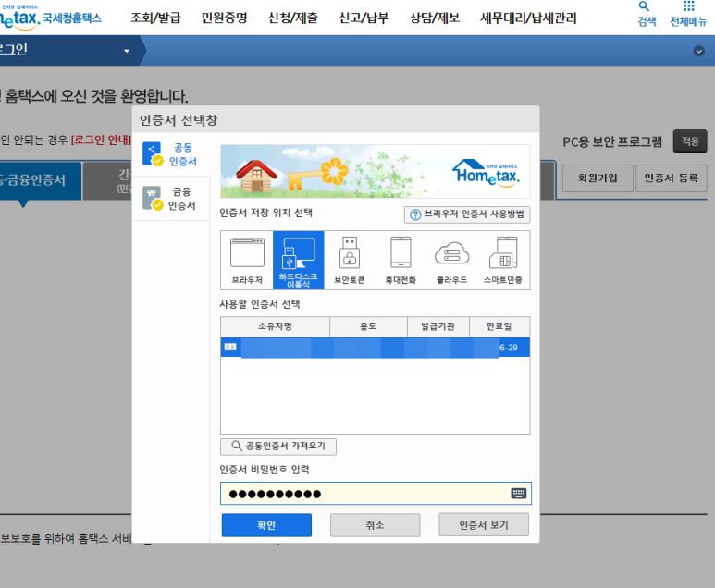The image size is (715, 588).
Task: Click the 인증서 등록 button
Action: [672, 178]
